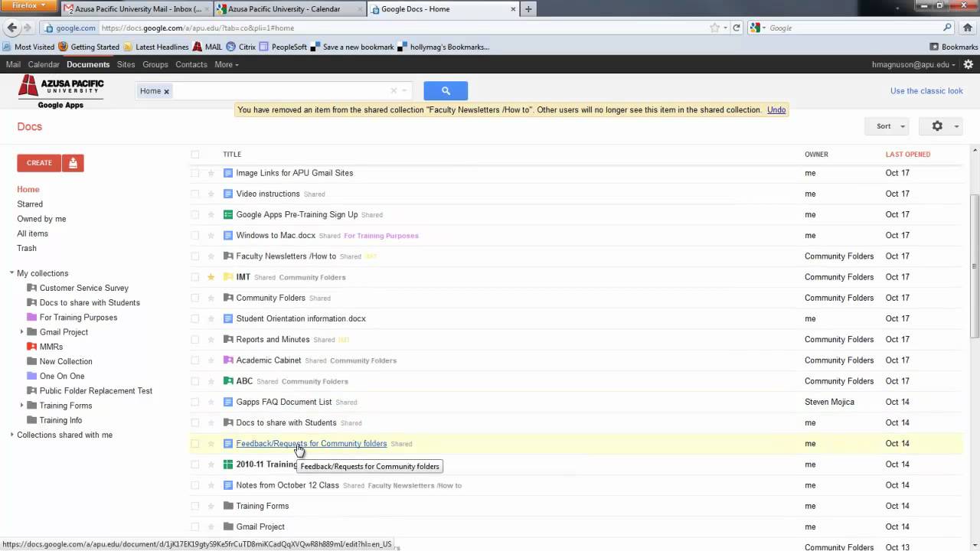Check the box for Notes from October 12 Class
Image resolution: width=980 pixels, height=551 pixels.
195,485
